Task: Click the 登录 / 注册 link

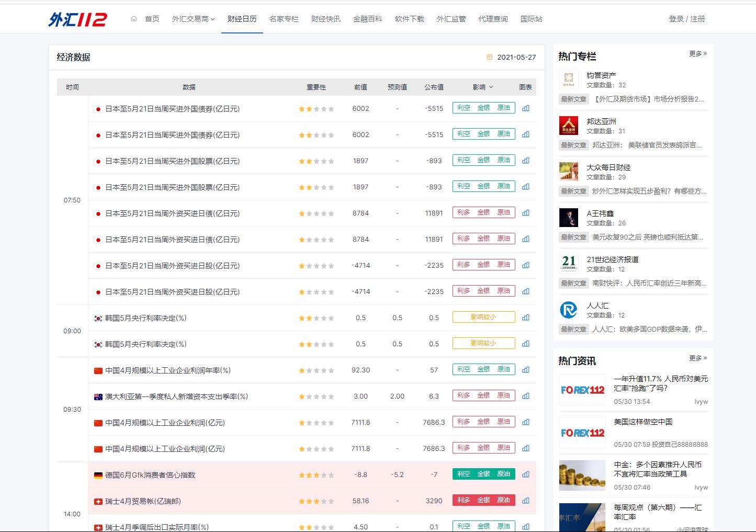Action: (x=686, y=19)
